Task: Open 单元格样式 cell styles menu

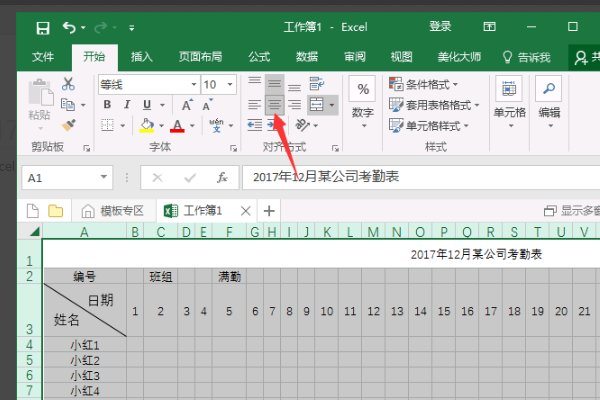Action: 429,126
